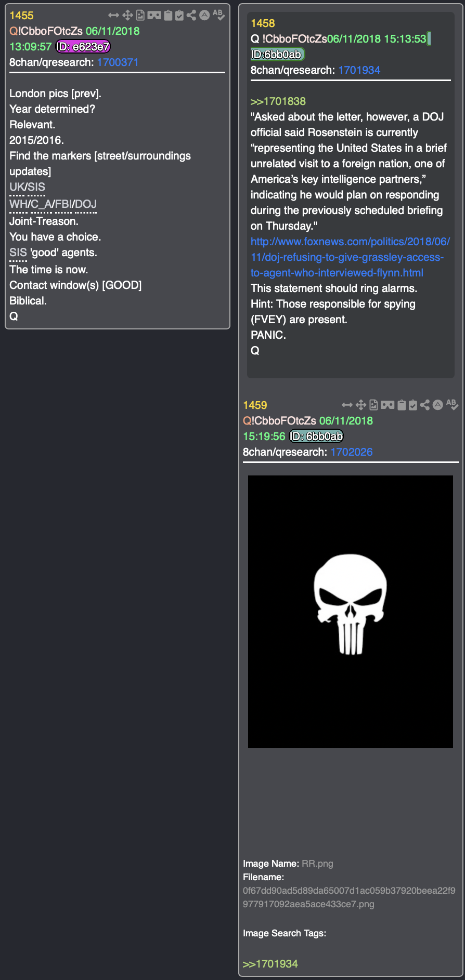Screen dimensions: 465x980
Task: Click the spell-check AB icon on post 1455
Action: [x=218, y=15]
